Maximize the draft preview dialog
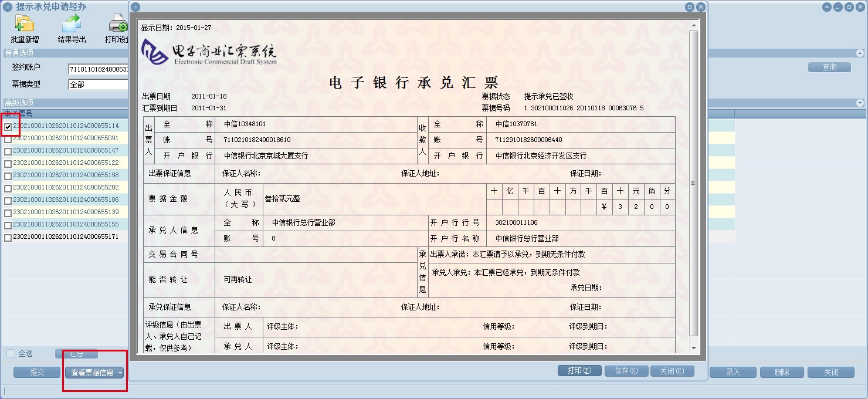868x399 pixels. (x=690, y=7)
